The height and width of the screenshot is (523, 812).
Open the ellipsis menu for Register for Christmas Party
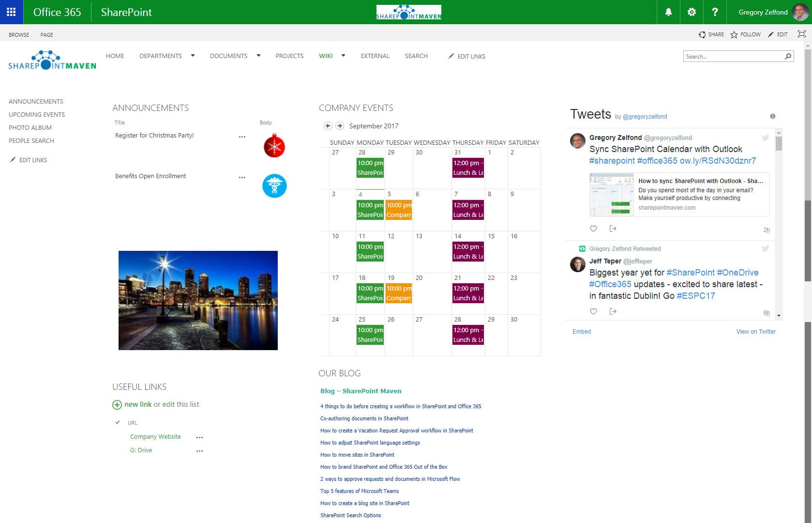[x=242, y=137]
